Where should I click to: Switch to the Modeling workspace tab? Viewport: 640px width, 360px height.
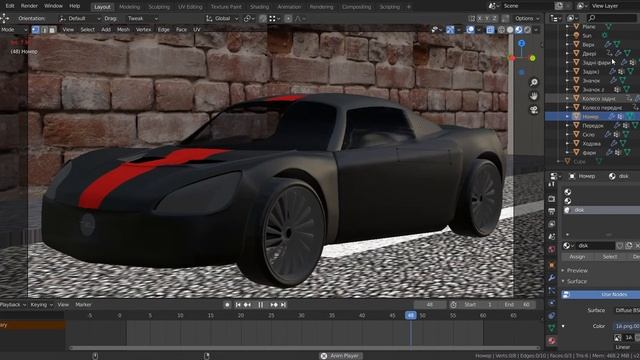tap(129, 7)
